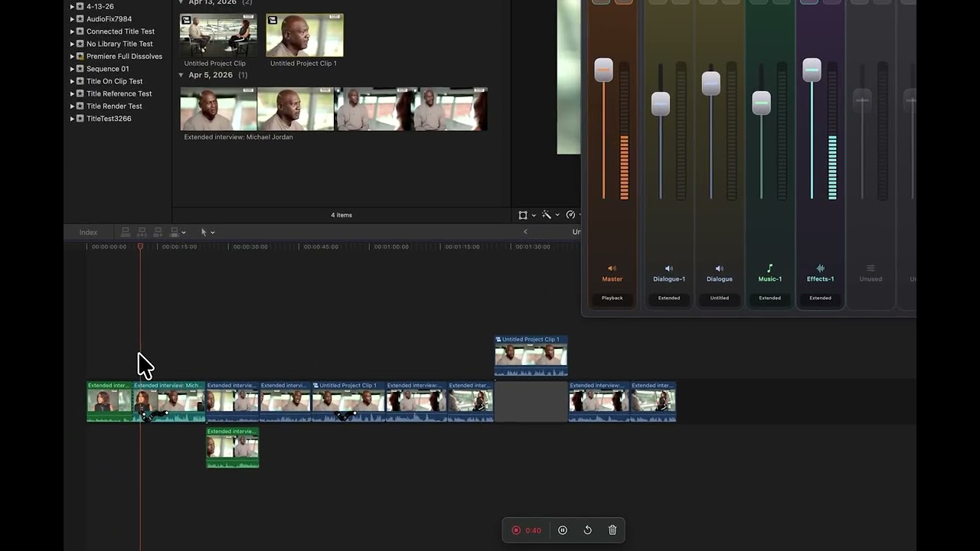This screenshot has height=551, width=980.
Task: Click the Master channel speaker icon
Action: tap(612, 268)
